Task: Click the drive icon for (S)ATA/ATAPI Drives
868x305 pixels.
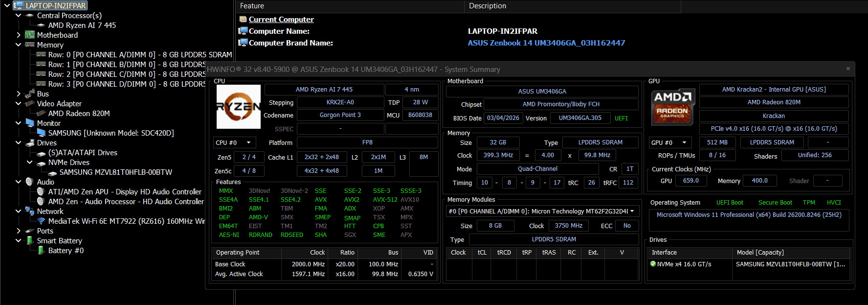Action: (x=41, y=153)
